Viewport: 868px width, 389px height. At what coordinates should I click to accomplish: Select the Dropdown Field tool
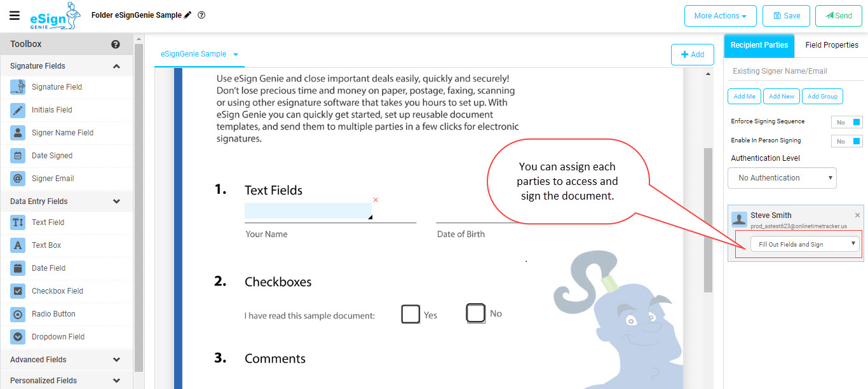click(47, 337)
